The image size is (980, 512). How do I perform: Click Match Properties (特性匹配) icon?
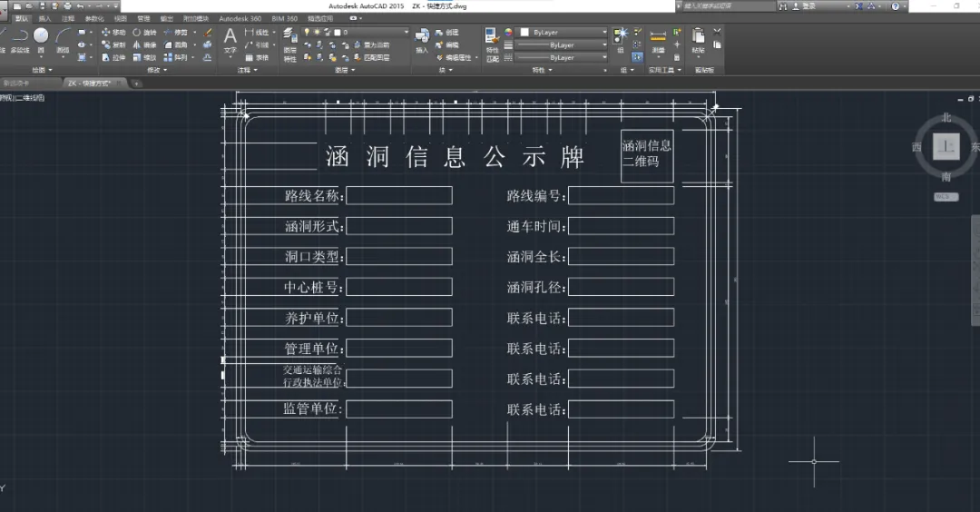pyautogui.click(x=493, y=44)
